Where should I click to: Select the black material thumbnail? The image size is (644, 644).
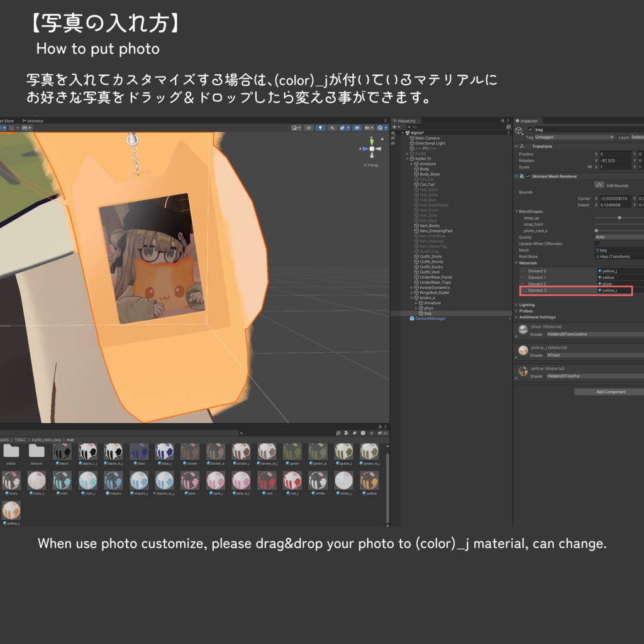[x=62, y=452]
